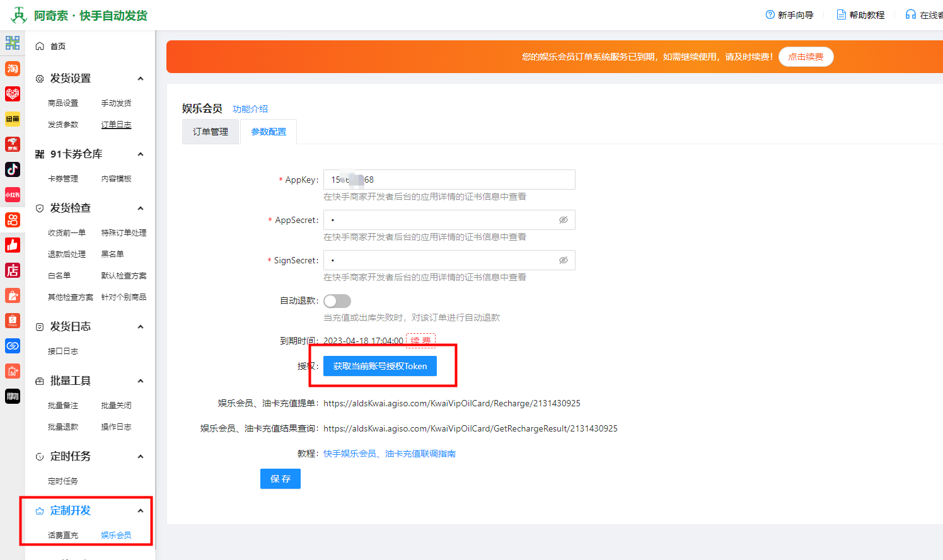Open 卡券管理 in the sidebar

point(63,179)
